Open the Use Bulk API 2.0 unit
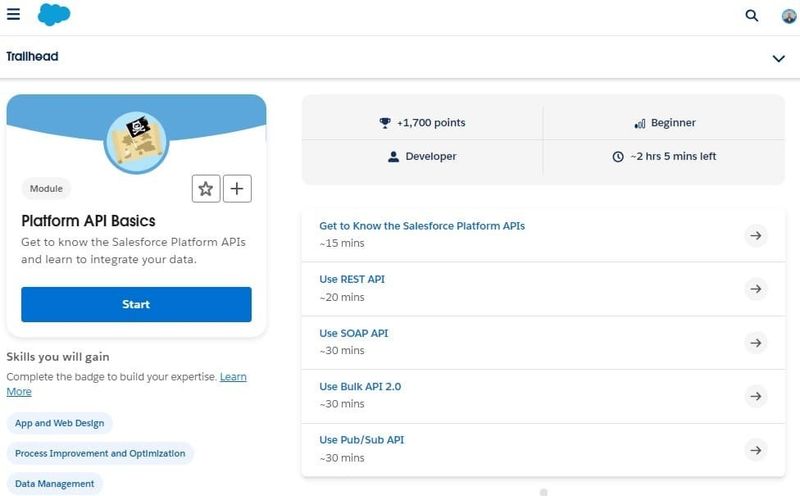Image resolution: width=800 pixels, height=496 pixels. tap(360, 387)
